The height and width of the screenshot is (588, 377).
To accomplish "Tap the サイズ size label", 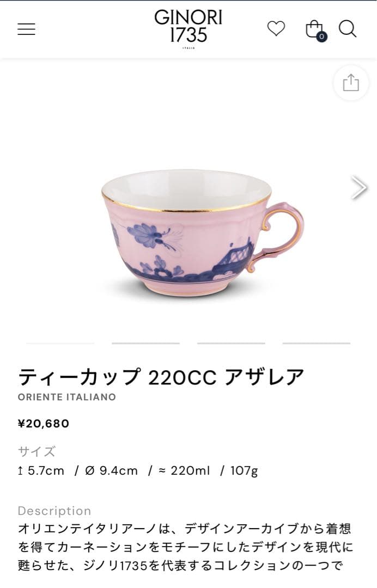I will tap(37, 451).
